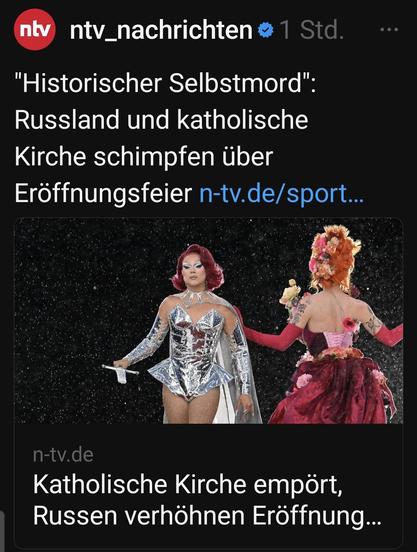Image resolution: width=417 pixels, height=552 pixels.
Task: Open the three-dot more options menu
Action: 389,30
